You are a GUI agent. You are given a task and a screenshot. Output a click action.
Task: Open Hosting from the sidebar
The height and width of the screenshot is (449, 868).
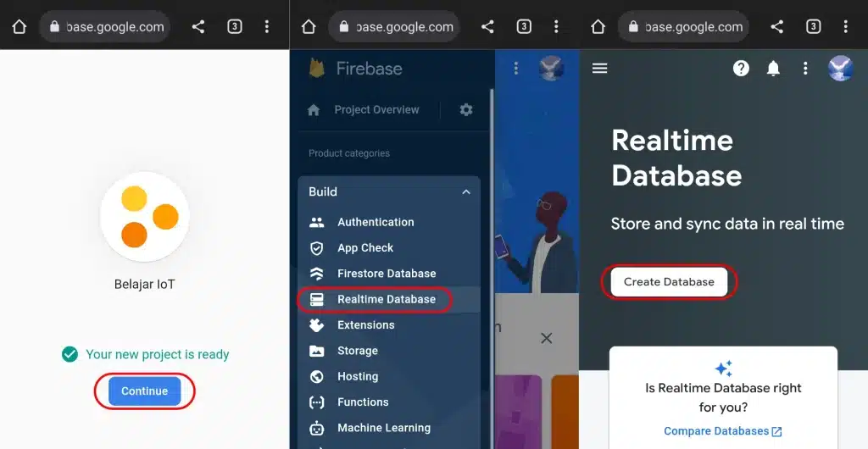click(357, 376)
